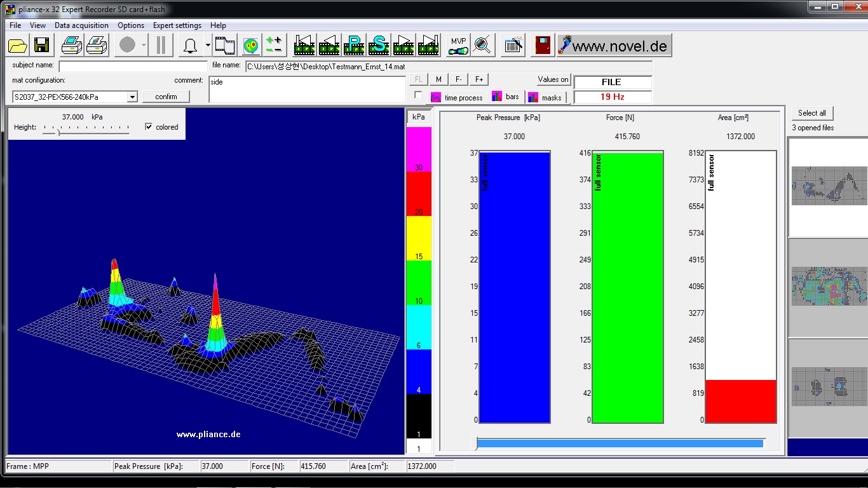The height and width of the screenshot is (488, 868).
Task: Jump to first frame film-strip icon
Action: (x=304, y=45)
